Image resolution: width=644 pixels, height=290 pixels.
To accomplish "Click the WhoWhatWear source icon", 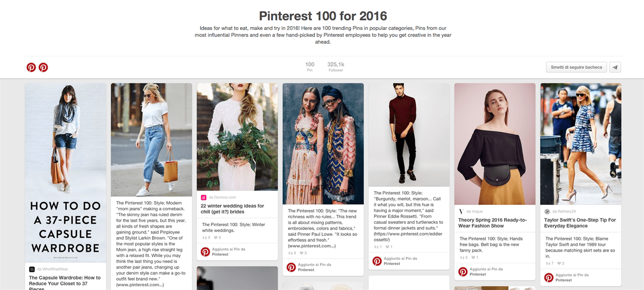I will coord(32,269).
